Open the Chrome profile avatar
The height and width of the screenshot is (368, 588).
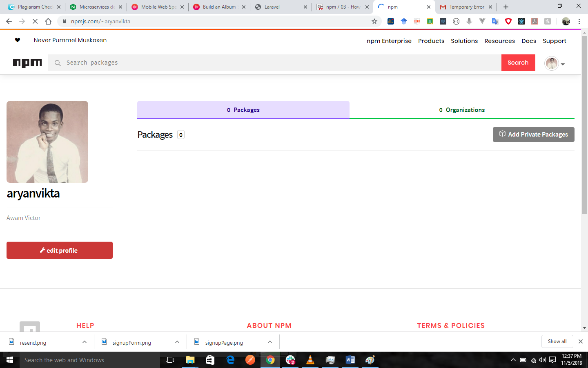(566, 21)
